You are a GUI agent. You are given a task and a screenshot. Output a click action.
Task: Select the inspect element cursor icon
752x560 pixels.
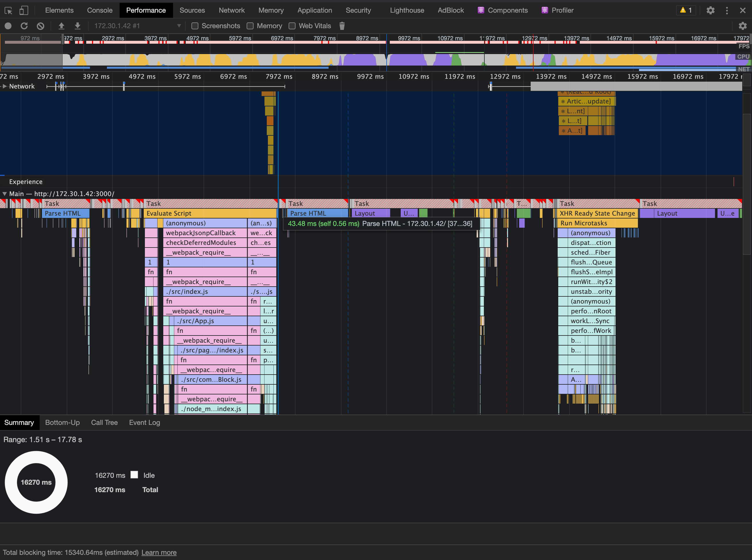(8, 10)
